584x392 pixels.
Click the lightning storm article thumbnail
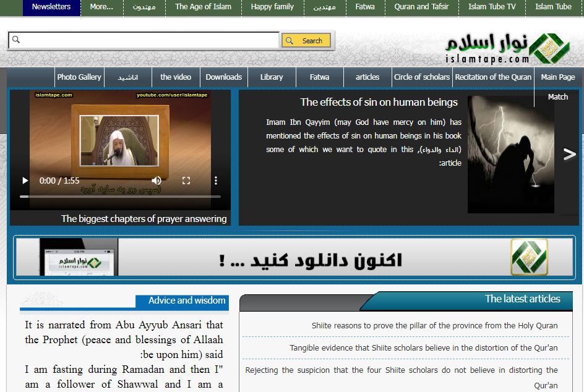click(x=510, y=155)
